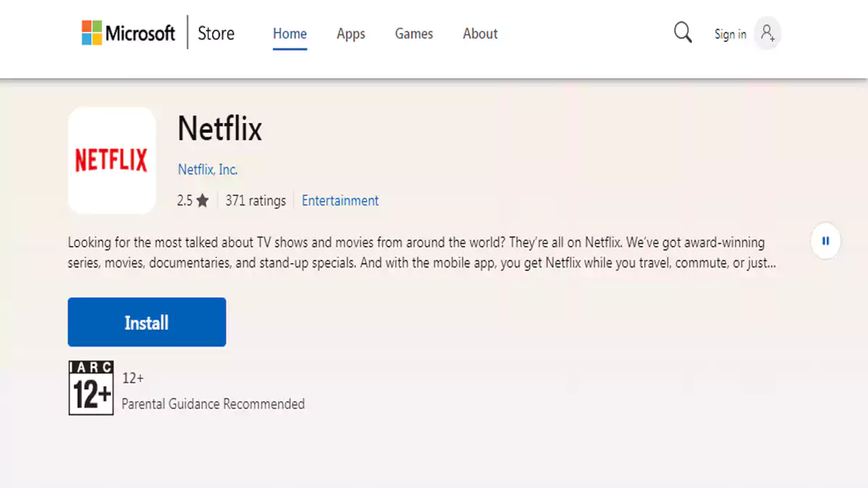The height and width of the screenshot is (488, 868).
Task: Go to the About page
Action: 480,33
